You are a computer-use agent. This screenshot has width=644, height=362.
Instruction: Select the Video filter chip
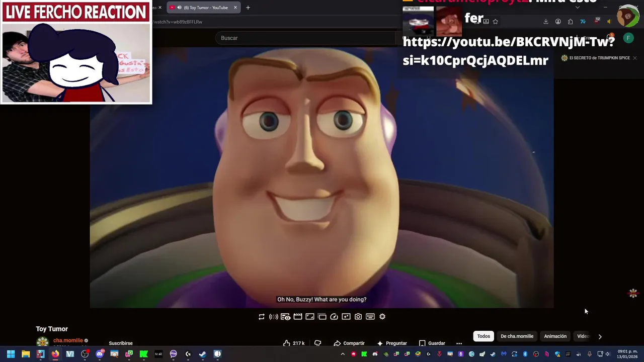(x=583, y=336)
